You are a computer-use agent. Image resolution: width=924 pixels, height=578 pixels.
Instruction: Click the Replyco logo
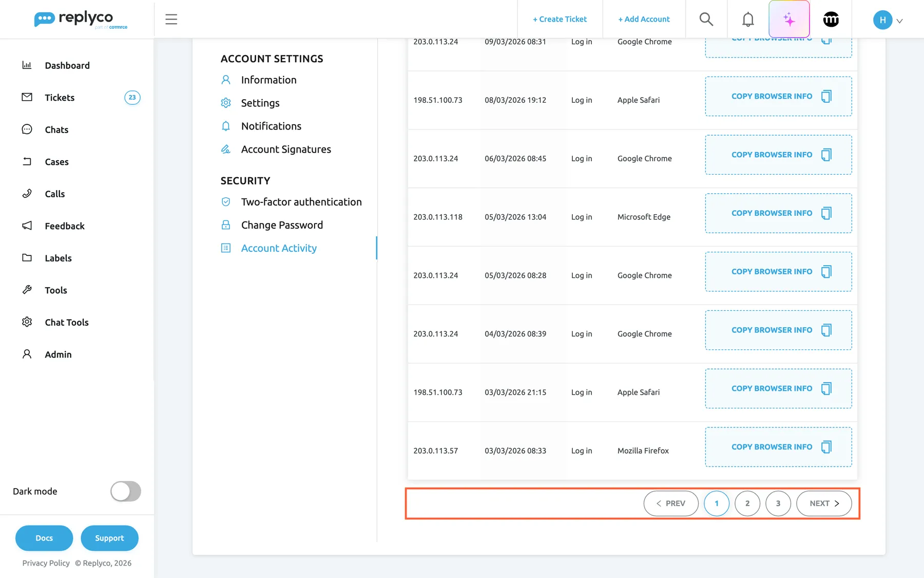81,20
